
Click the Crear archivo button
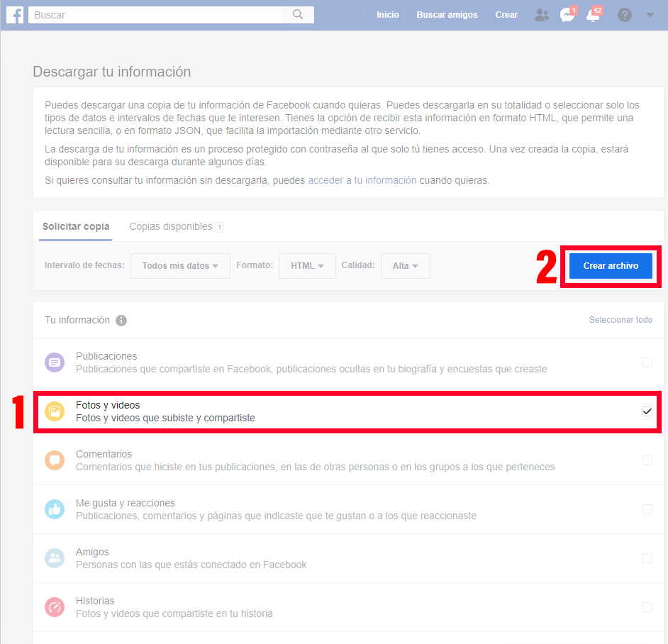tap(611, 265)
